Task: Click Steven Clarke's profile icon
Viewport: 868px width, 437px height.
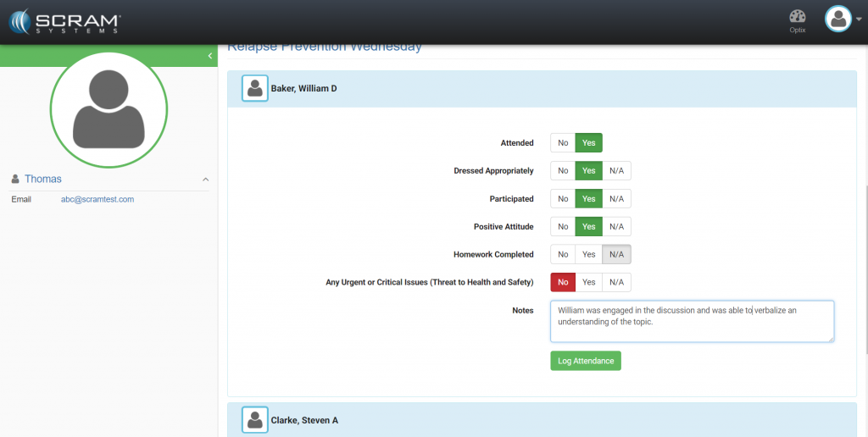Action: point(255,419)
